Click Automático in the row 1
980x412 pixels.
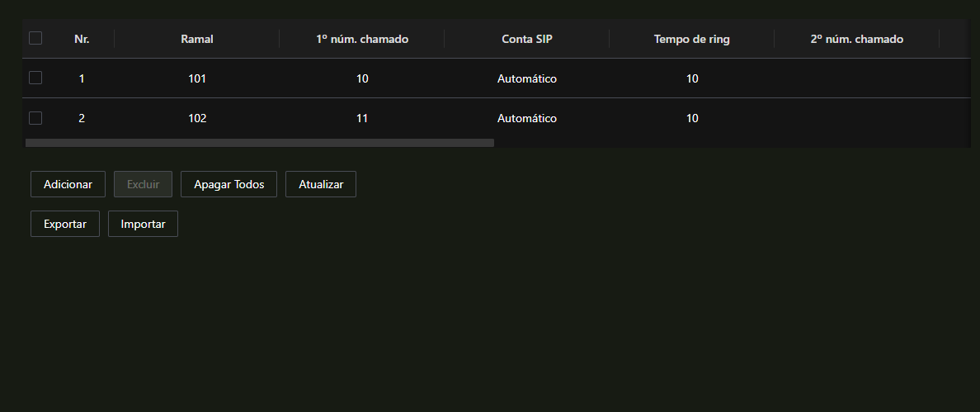pyautogui.click(x=527, y=78)
